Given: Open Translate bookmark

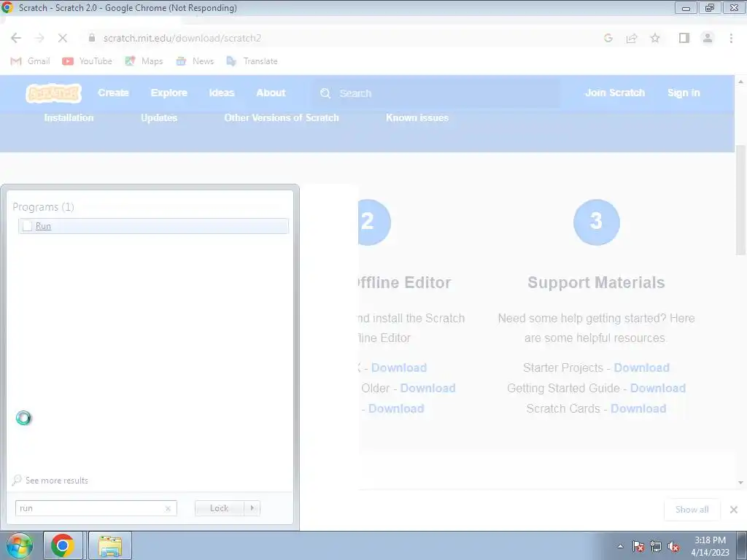Looking at the screenshot, I should click(x=252, y=61).
